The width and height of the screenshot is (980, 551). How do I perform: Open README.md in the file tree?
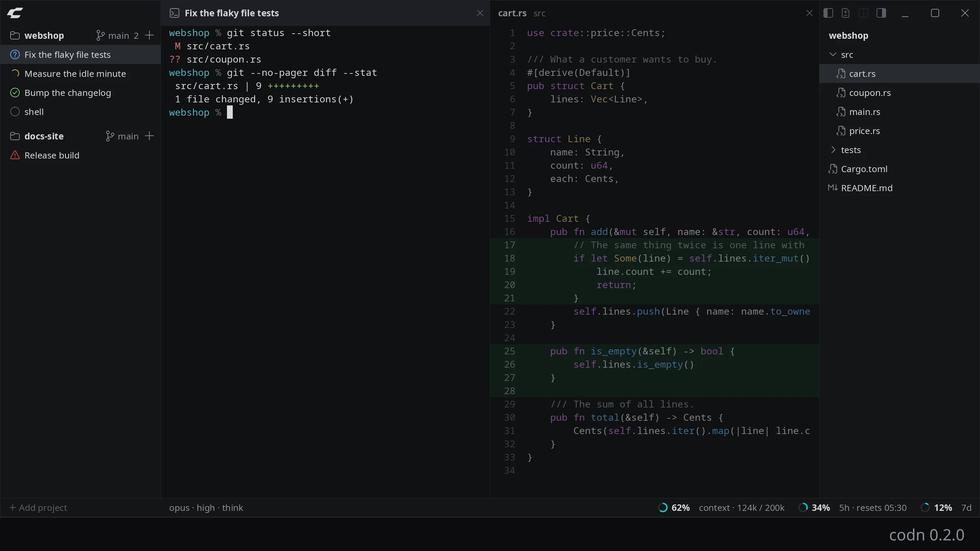tap(899, 187)
